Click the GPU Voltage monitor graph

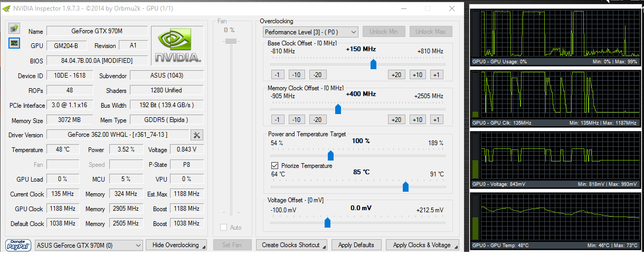pyautogui.click(x=555, y=159)
